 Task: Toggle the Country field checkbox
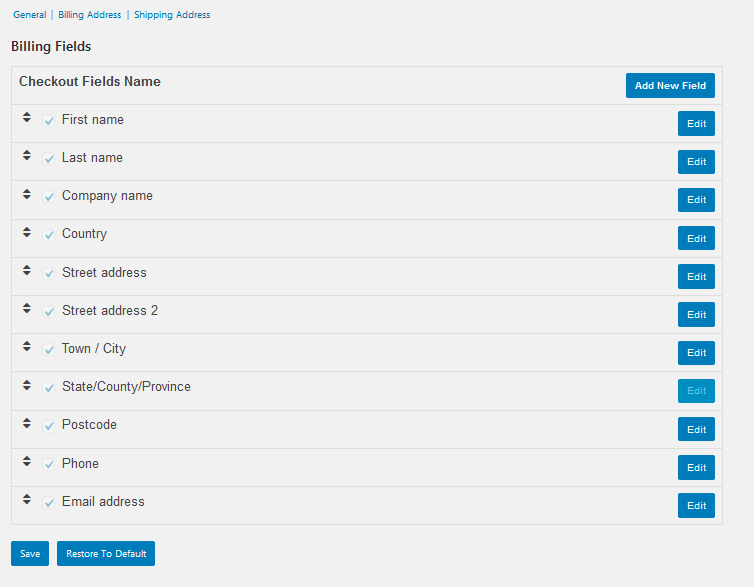click(x=49, y=235)
